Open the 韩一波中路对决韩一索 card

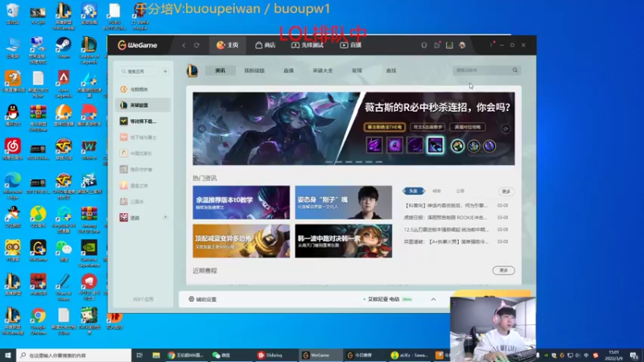344,241
